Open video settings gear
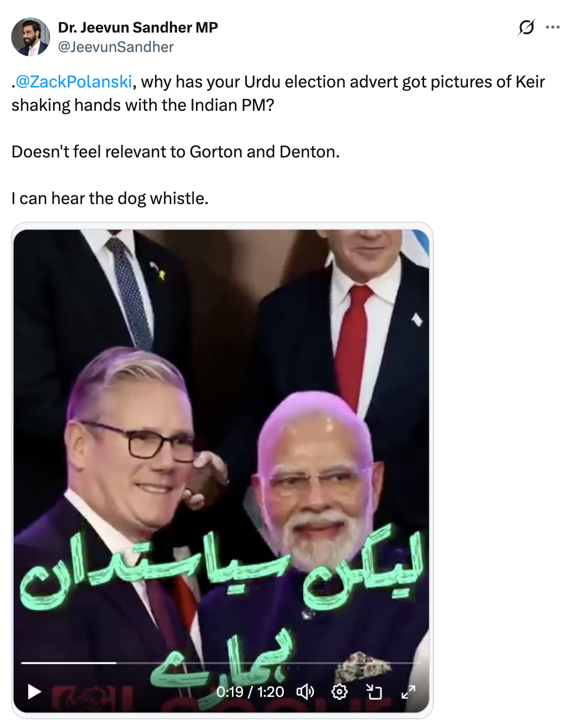This screenshot has width=569, height=728. pos(339,691)
